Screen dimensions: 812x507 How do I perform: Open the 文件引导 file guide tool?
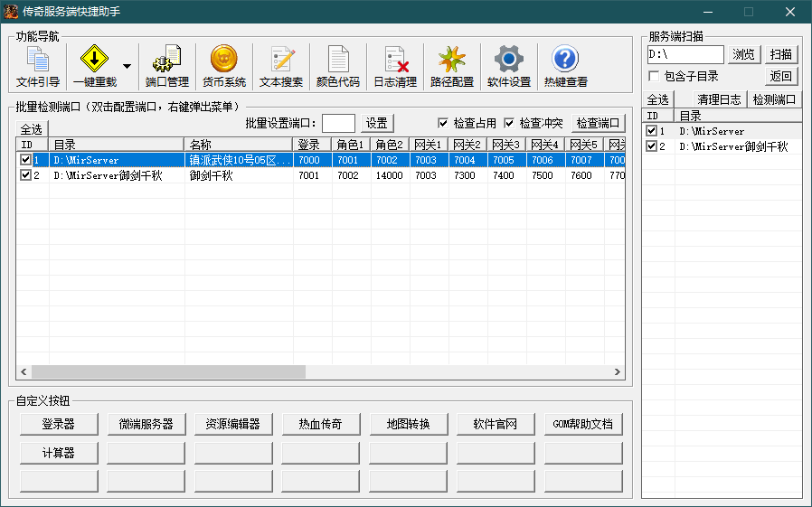coord(38,67)
